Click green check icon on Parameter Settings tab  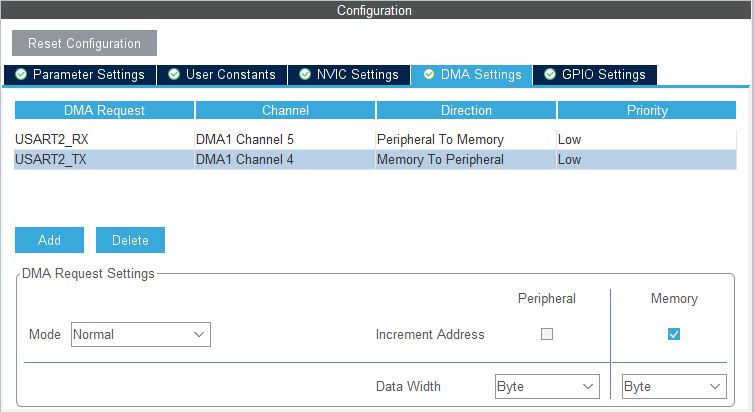click(21, 75)
